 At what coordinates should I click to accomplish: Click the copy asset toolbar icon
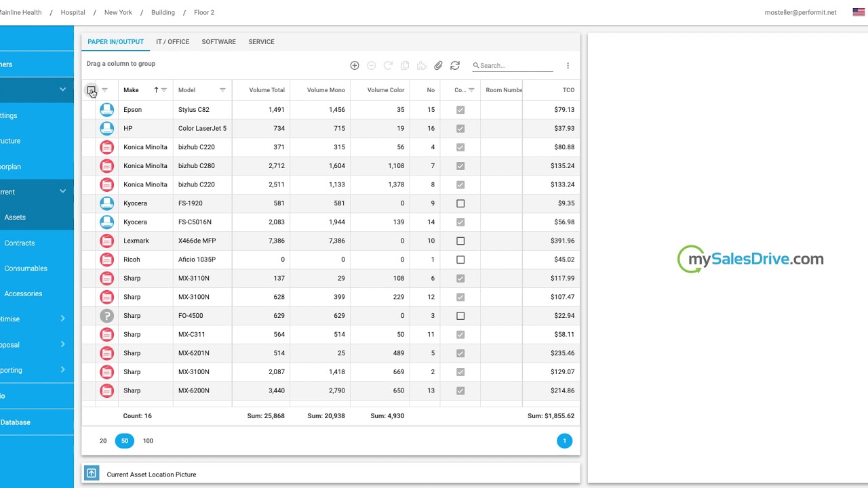[x=405, y=66]
